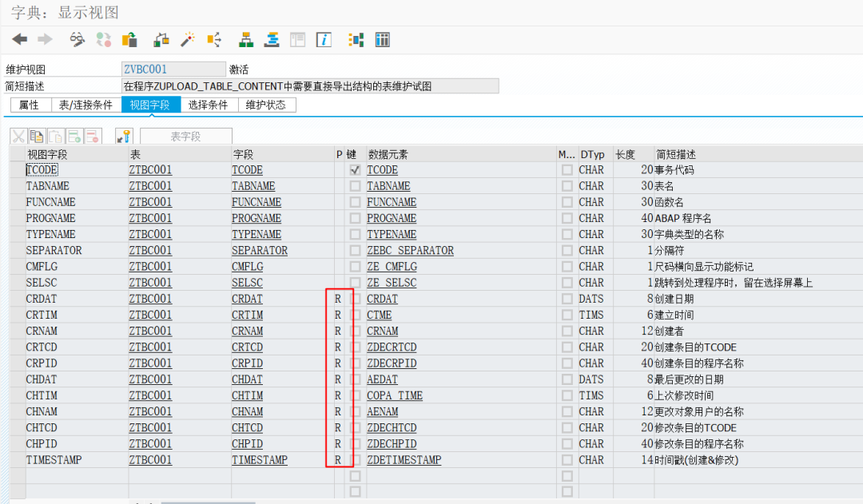Run the Check scales icon
863x504 pixels.
tap(161, 40)
